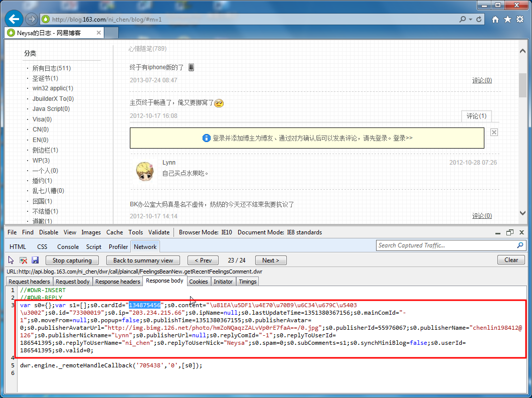
Task: Click commenter name Lynn
Action: coord(168,162)
